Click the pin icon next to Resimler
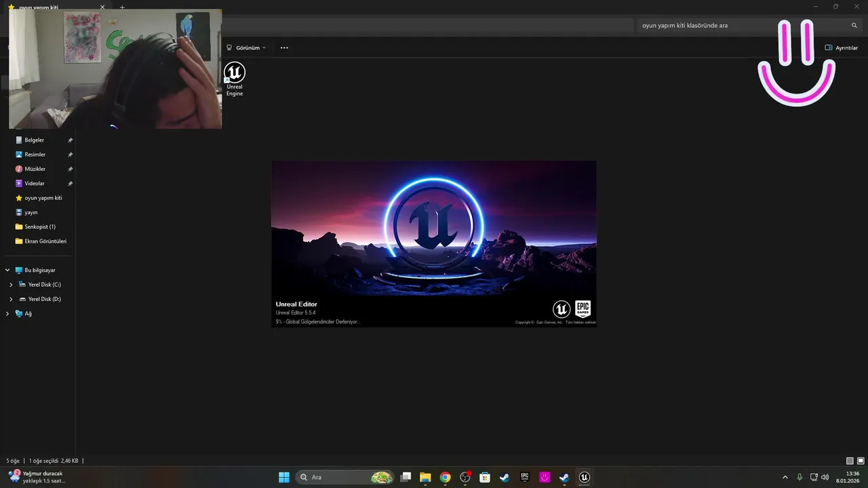This screenshot has width=868, height=488. [x=70, y=155]
